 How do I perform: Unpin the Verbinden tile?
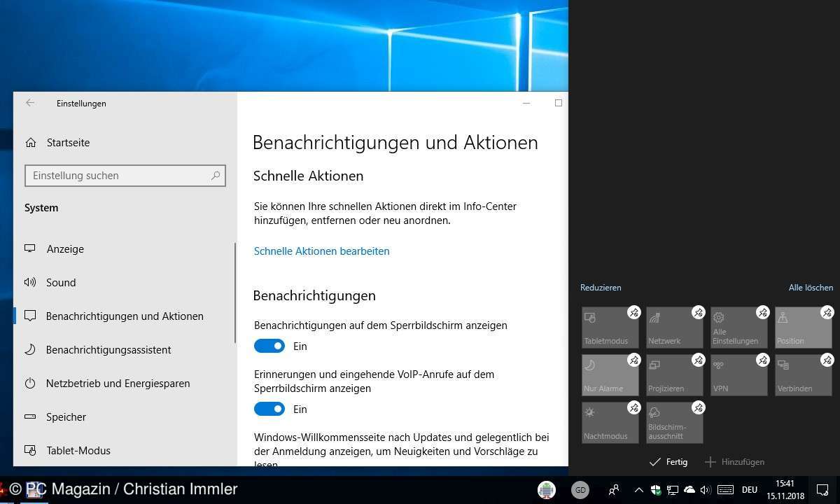click(x=827, y=360)
